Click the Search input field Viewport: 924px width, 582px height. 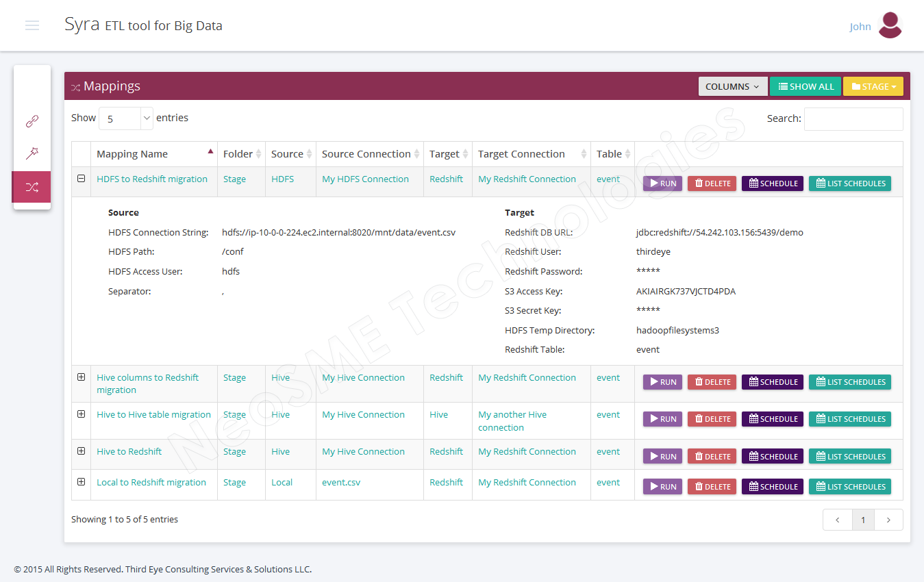[853, 118]
